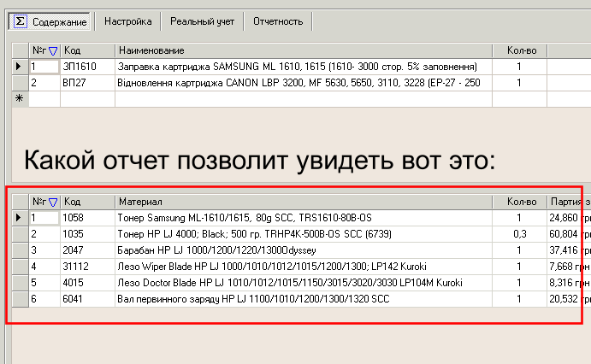This screenshot has height=364, width=591.
Task: Click the sigma icon on Содержание tab
Action: coord(20,21)
